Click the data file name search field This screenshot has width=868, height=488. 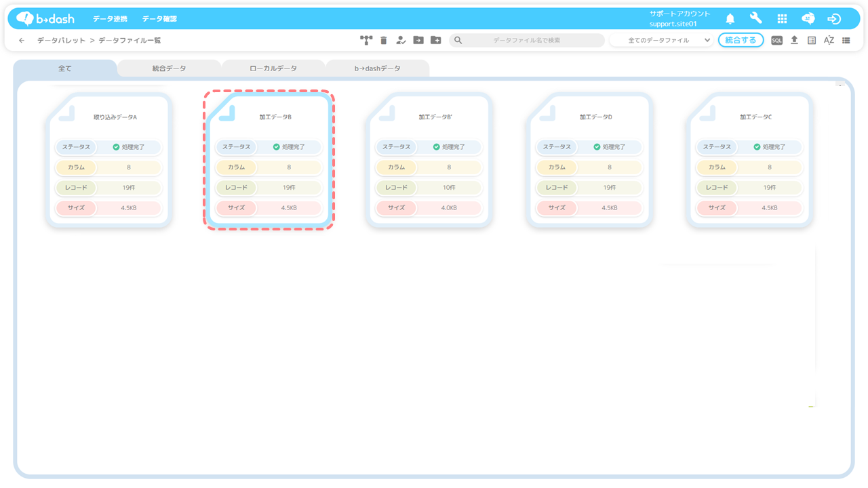[527, 41]
